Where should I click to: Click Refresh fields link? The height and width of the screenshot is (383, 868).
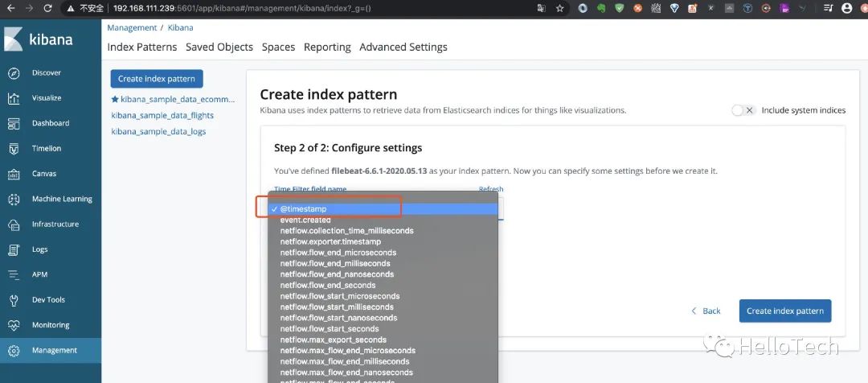(491, 189)
